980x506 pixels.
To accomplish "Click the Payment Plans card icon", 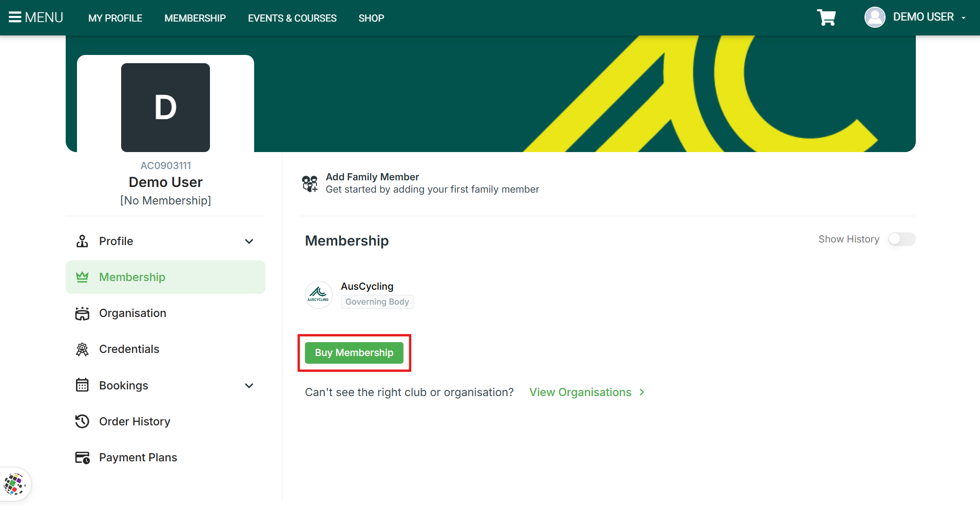I will coord(82,457).
